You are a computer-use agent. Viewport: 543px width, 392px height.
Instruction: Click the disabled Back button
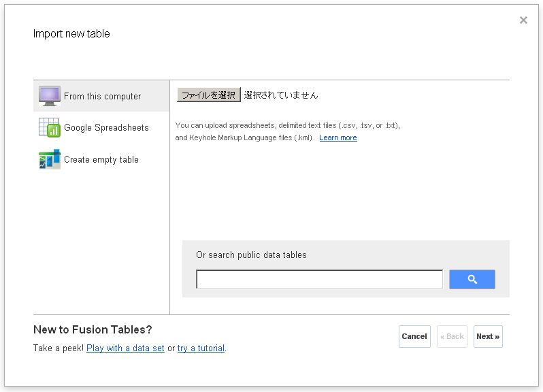point(452,336)
